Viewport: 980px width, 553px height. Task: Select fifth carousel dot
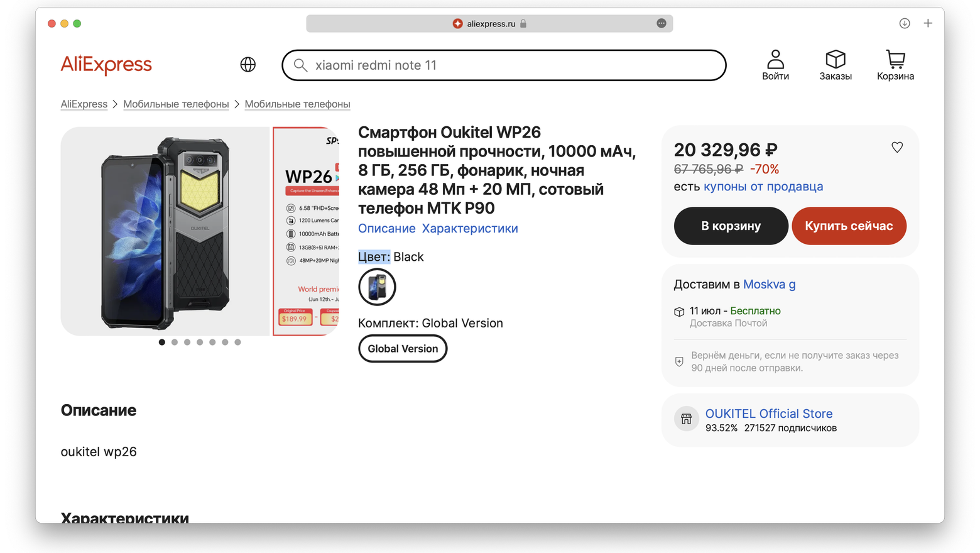212,342
